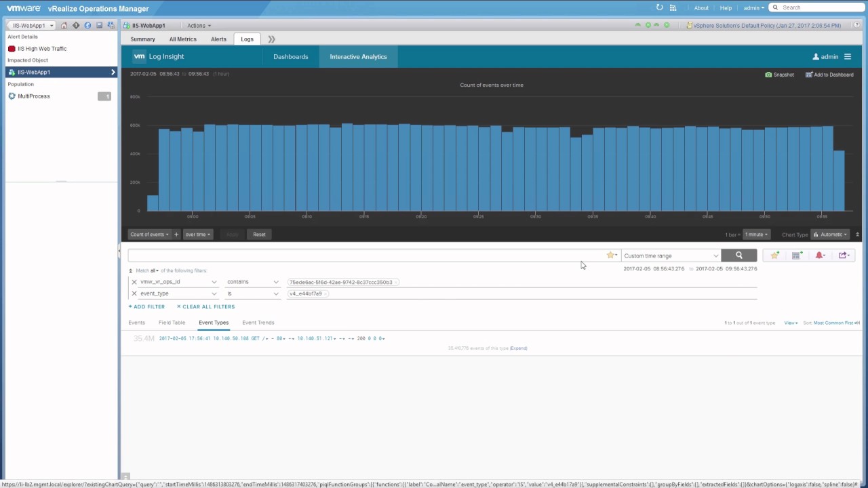Select the Event Types tab
Viewport: 868px width, 488px height.
(x=214, y=323)
